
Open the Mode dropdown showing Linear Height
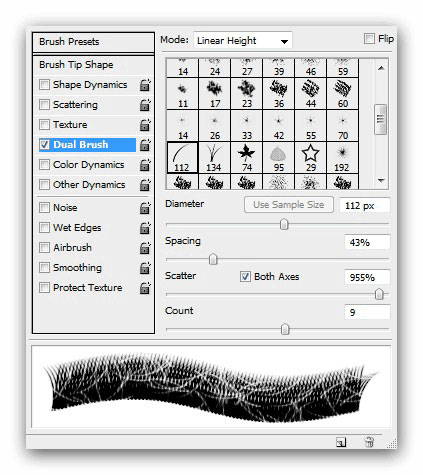243,41
